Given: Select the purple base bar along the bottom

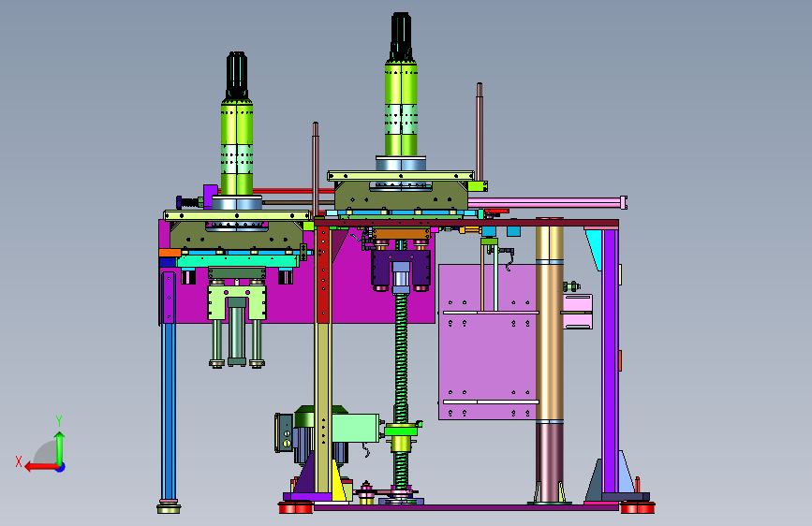Looking at the screenshot, I should [466, 508].
